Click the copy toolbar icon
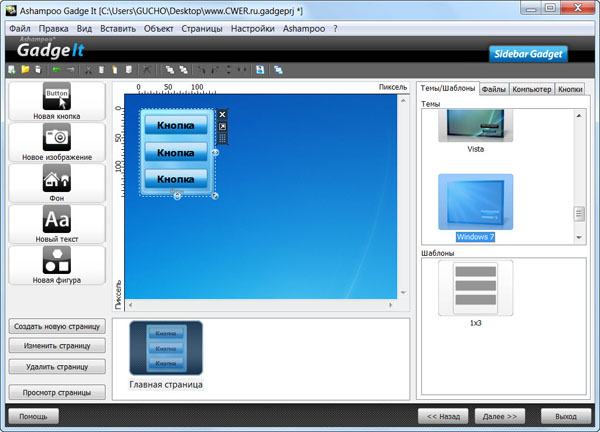Image resolution: width=600 pixels, height=432 pixels. click(x=101, y=70)
